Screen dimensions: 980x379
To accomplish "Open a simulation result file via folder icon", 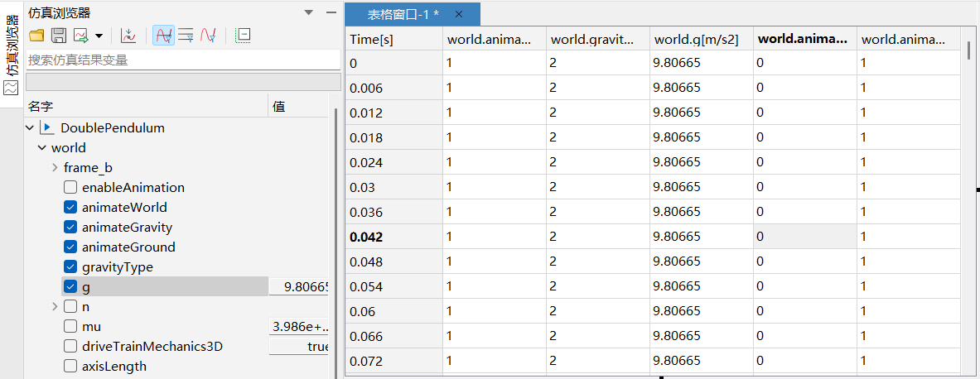I will pos(36,36).
